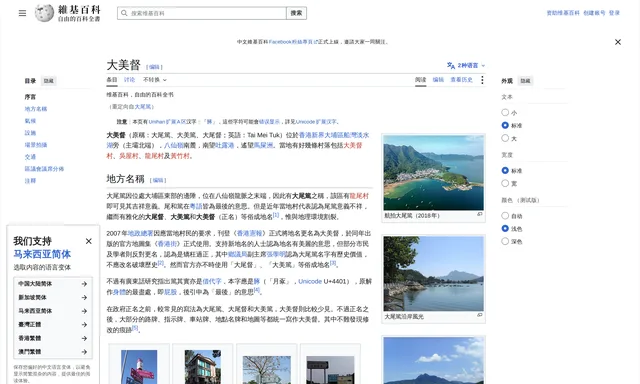Open the language translate icon
This screenshot has width=640, height=384.
pos(451,65)
